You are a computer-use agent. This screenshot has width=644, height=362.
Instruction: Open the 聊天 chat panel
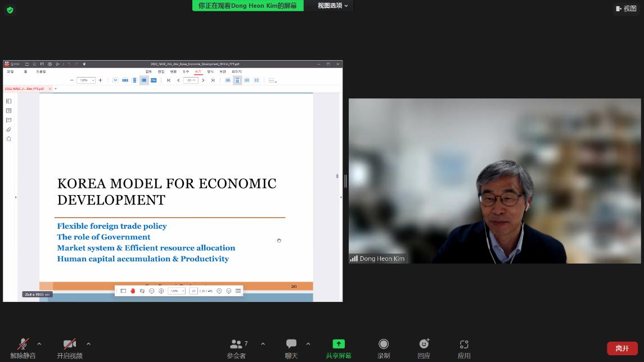pyautogui.click(x=291, y=348)
